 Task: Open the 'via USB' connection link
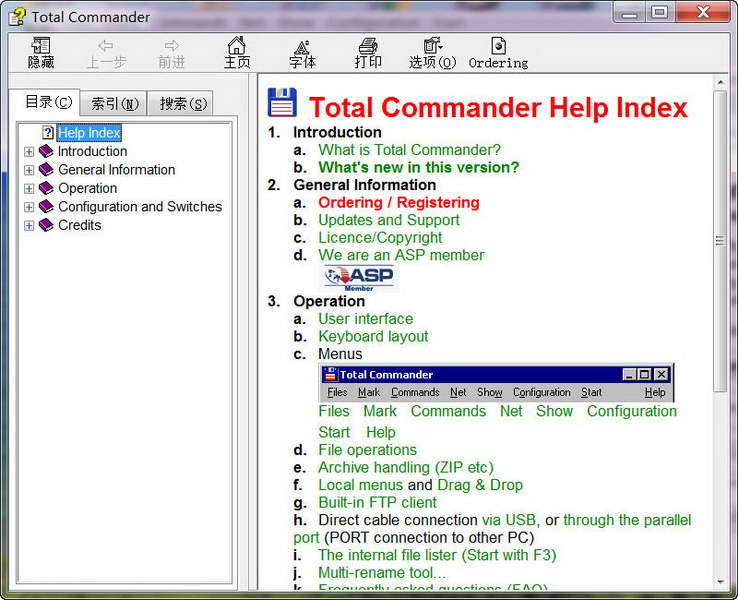(x=509, y=520)
